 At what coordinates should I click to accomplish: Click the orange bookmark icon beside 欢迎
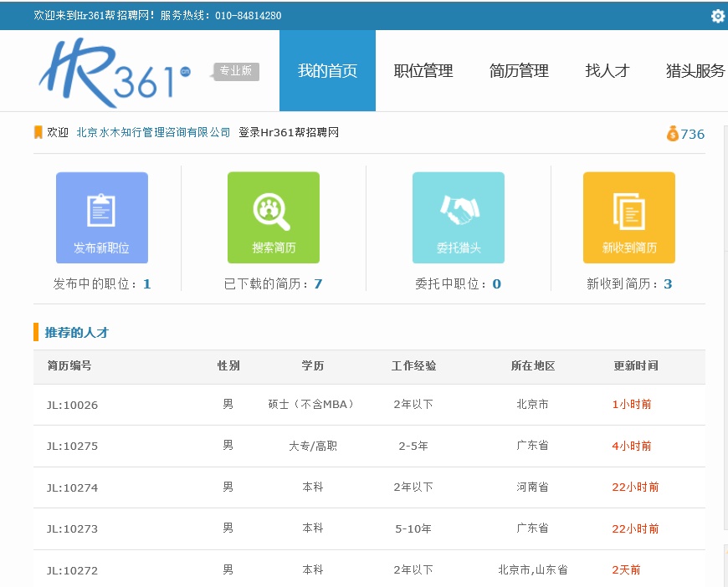tap(38, 132)
